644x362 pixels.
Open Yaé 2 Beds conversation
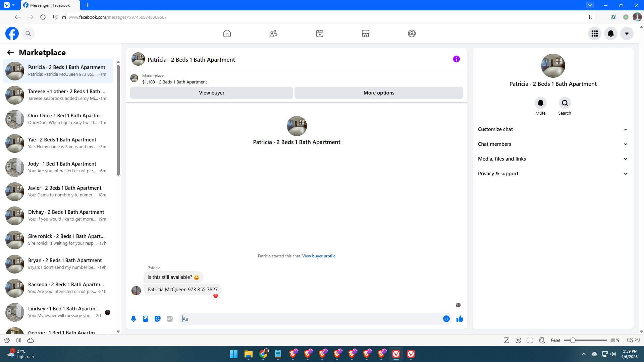click(58, 143)
